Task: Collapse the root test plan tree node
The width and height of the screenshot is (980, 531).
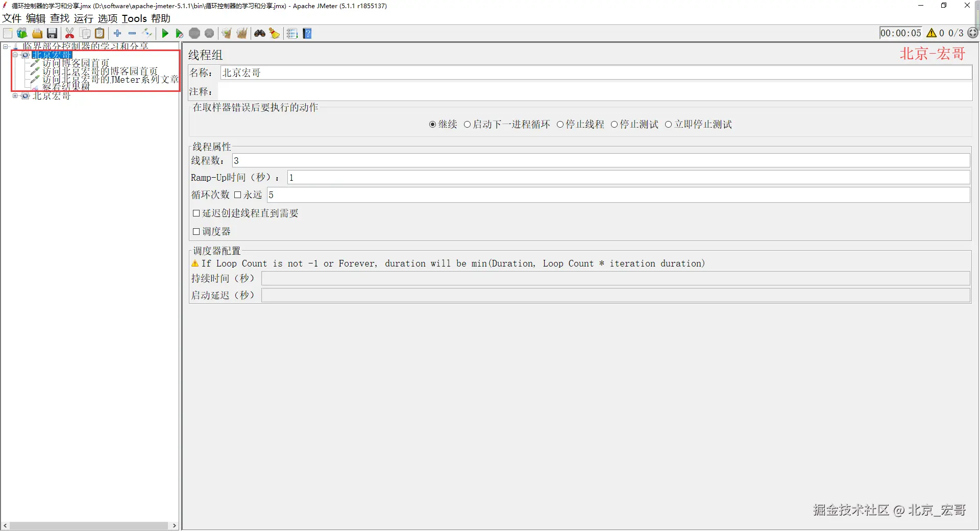Action: (x=6, y=46)
